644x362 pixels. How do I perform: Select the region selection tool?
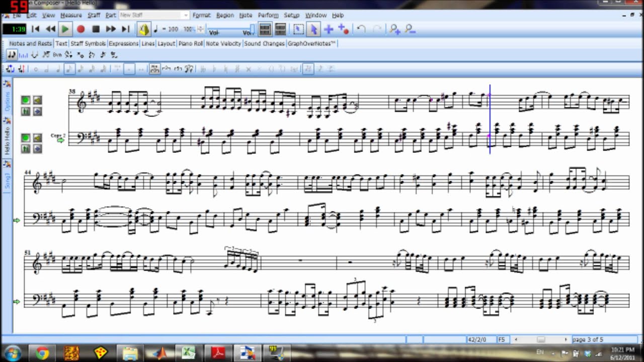(298, 29)
